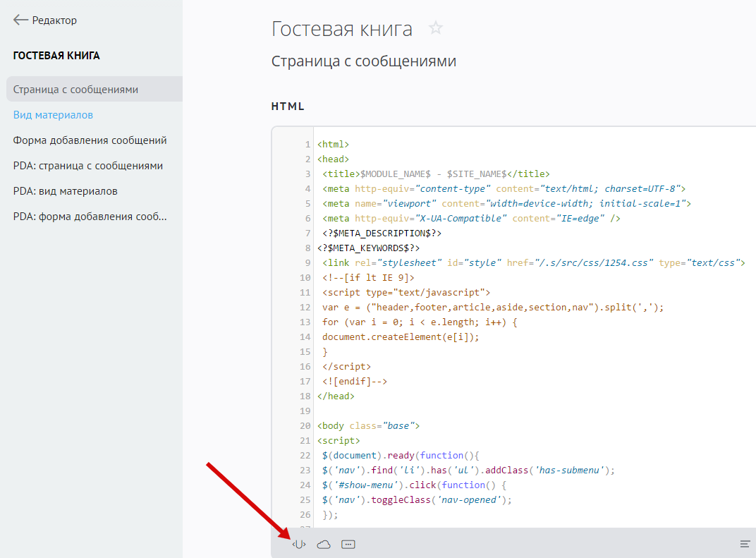The height and width of the screenshot is (558, 756).
Task: Click line number 20 in the gutter
Action: pos(305,426)
